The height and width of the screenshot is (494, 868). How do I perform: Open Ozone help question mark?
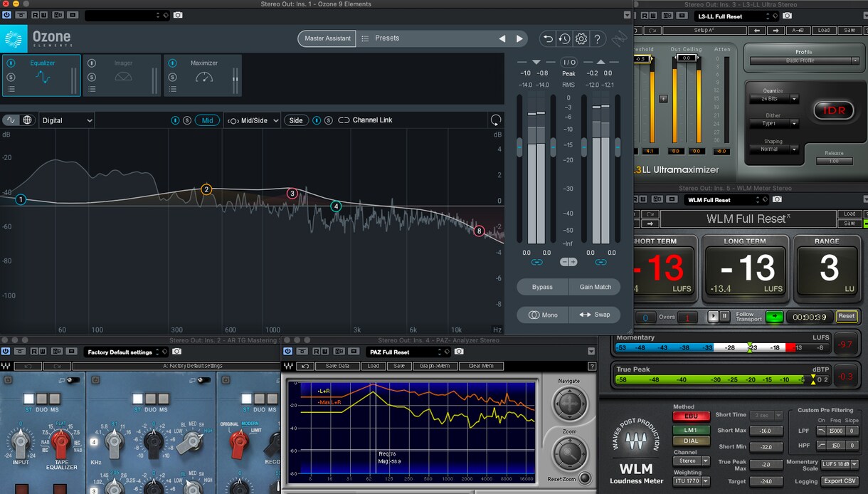click(x=598, y=39)
